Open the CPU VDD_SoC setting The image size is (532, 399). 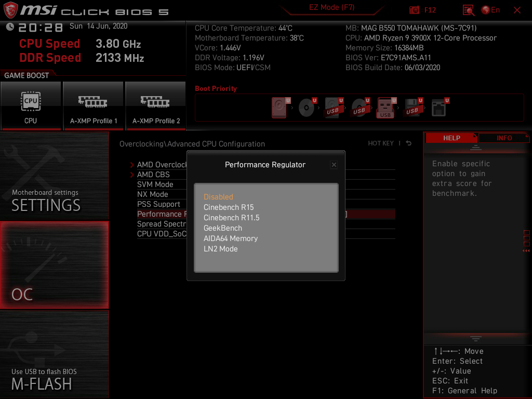(x=162, y=234)
